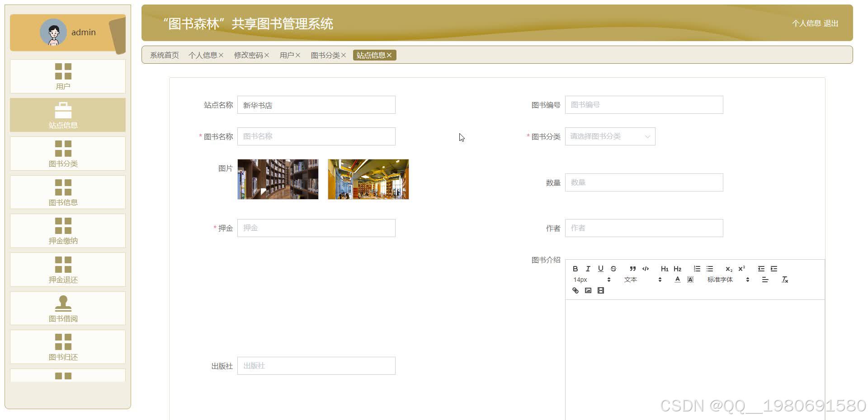Toggle subscript formatting

729,269
